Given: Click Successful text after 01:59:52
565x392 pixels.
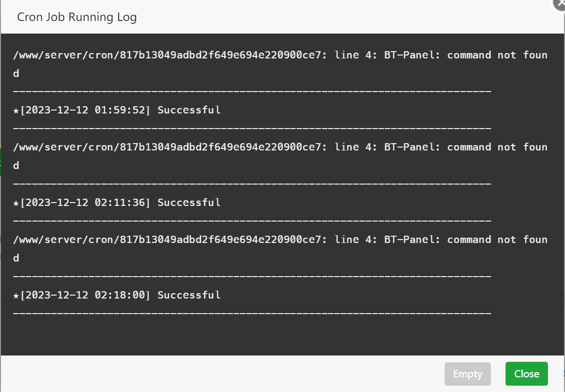Looking at the screenshot, I should (189, 110).
